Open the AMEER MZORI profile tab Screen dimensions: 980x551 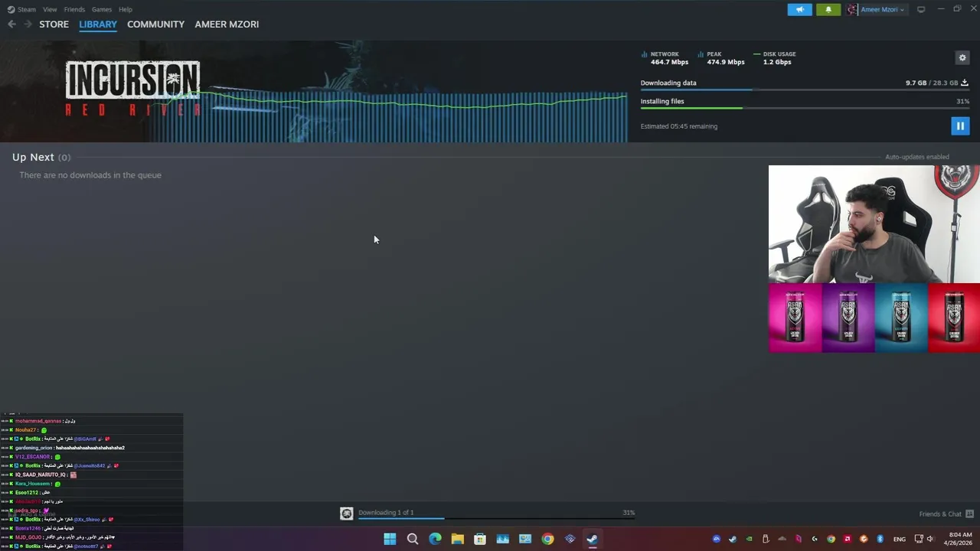click(227, 24)
